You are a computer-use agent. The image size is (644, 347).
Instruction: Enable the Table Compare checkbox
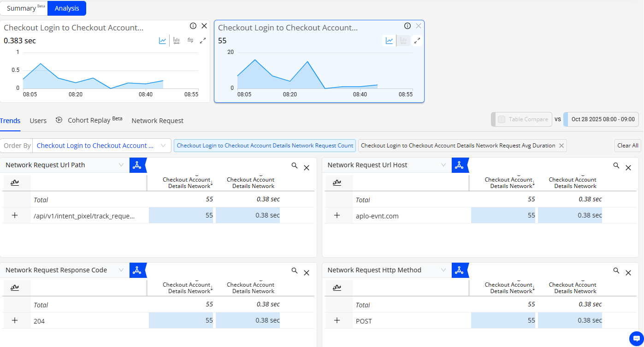click(x=502, y=119)
